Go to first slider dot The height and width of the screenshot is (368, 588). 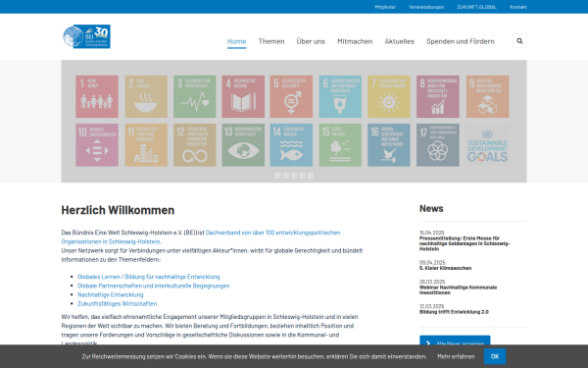278,176
